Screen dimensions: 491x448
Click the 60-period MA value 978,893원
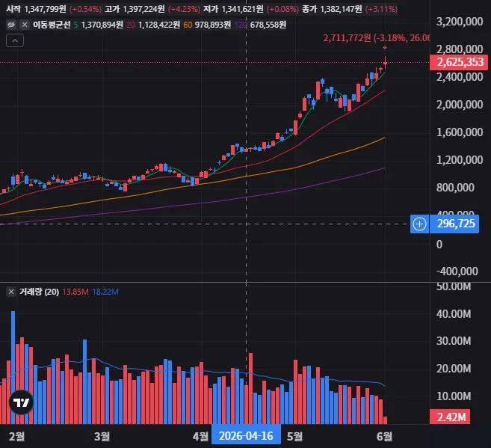point(213,25)
